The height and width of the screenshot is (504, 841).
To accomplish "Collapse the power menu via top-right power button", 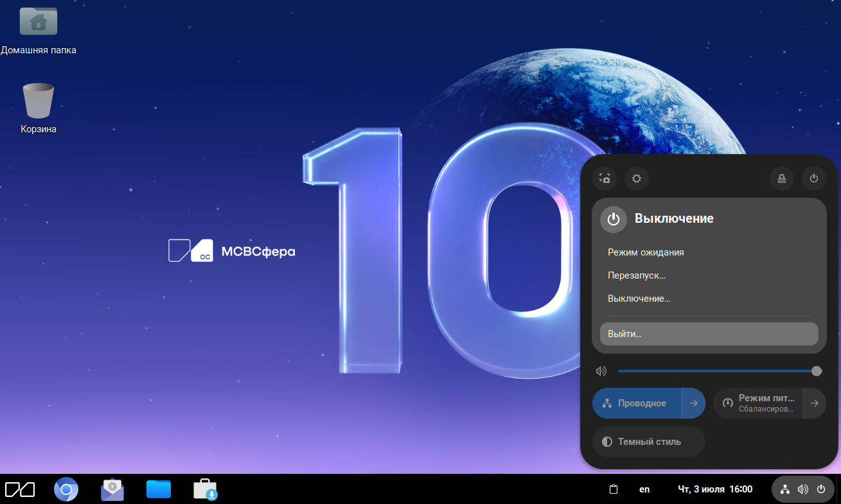I will [x=814, y=178].
